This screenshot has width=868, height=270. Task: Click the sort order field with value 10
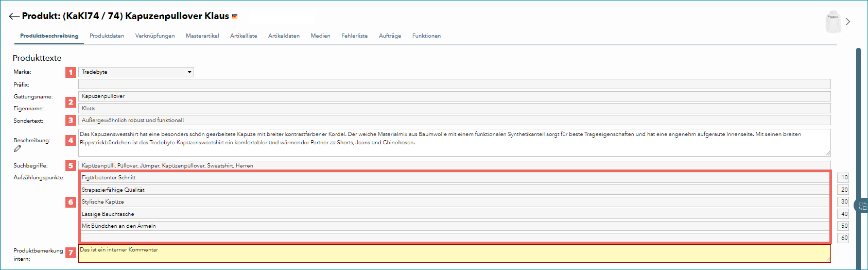click(x=843, y=178)
